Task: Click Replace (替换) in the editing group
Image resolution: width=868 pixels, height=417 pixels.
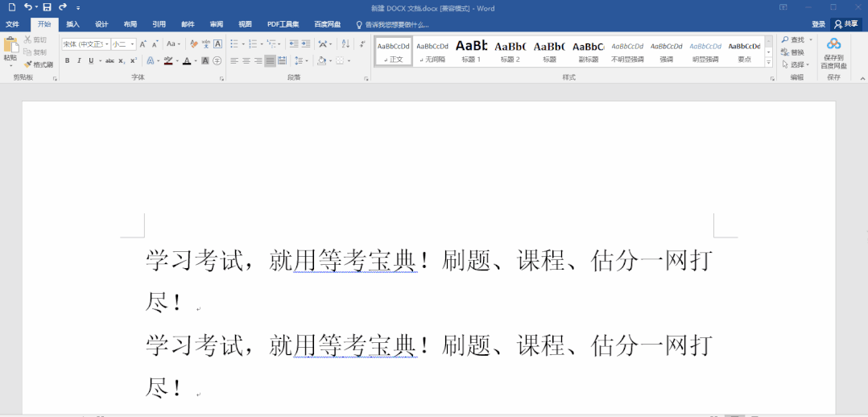Action: [792, 52]
